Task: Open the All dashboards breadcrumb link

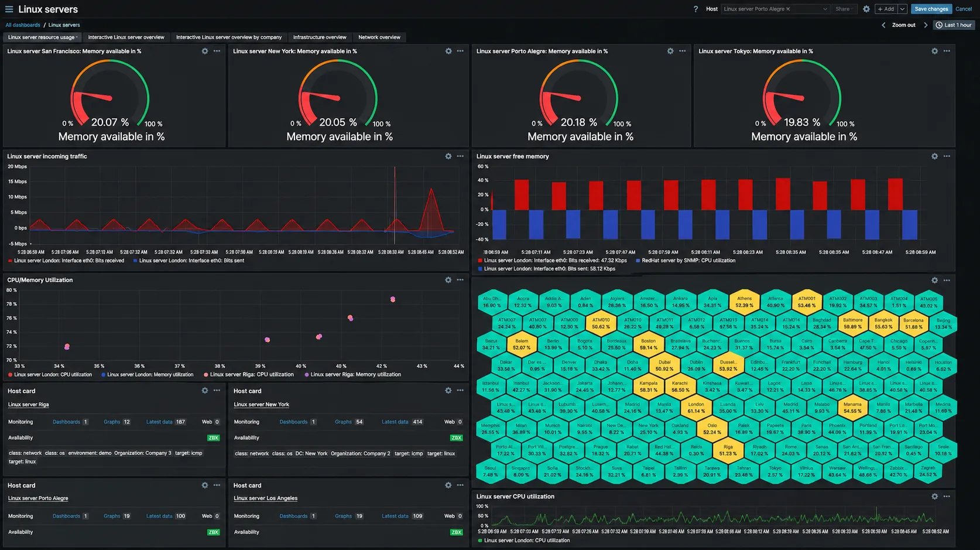Action: pyautogui.click(x=23, y=25)
